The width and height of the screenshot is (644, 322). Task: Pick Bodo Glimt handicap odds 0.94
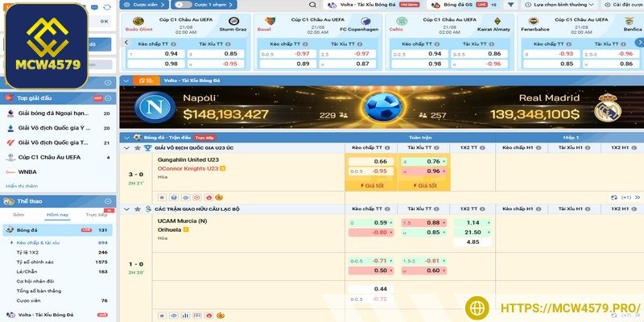pos(156,54)
